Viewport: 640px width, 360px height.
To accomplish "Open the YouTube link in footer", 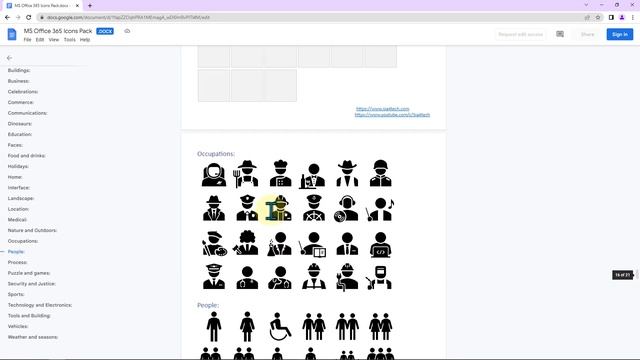I will pos(392,115).
